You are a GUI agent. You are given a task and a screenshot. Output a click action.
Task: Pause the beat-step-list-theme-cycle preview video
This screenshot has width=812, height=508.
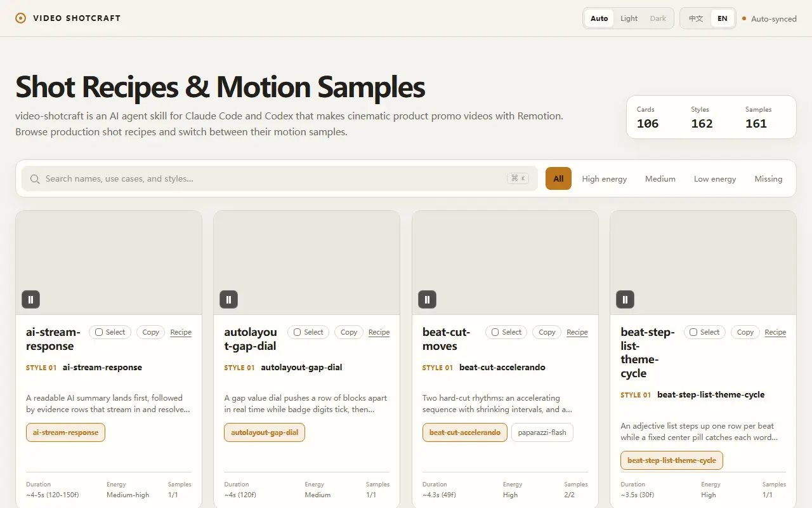625,300
